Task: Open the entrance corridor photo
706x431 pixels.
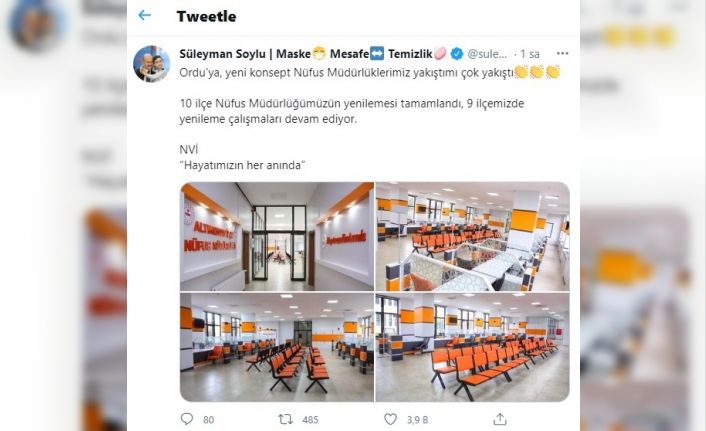Action: pyautogui.click(x=277, y=236)
